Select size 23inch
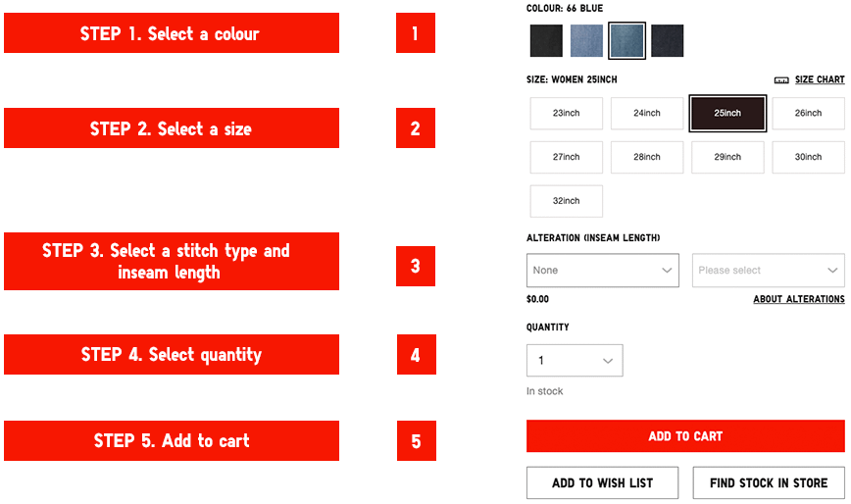 (x=566, y=114)
